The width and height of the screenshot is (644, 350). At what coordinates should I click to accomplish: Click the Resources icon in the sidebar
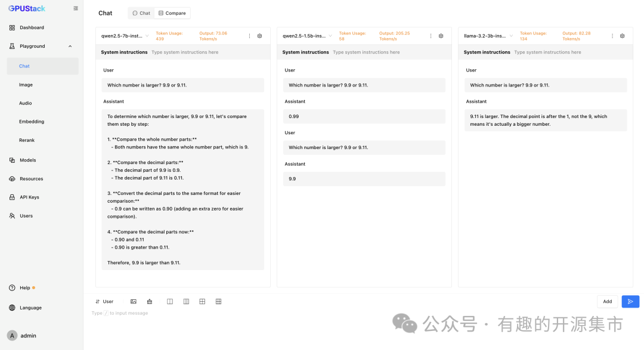pos(12,179)
